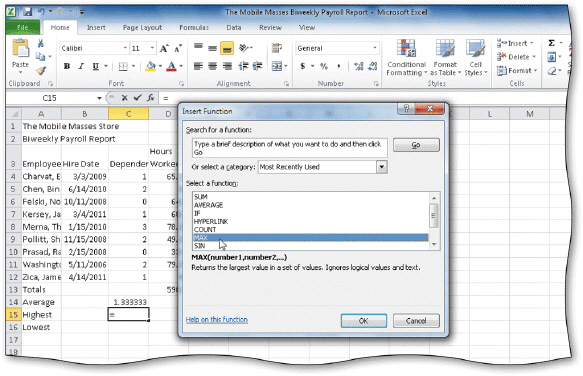This screenshot has width=583, height=376.
Task: Open Cell Styles gallery
Action: 475,58
